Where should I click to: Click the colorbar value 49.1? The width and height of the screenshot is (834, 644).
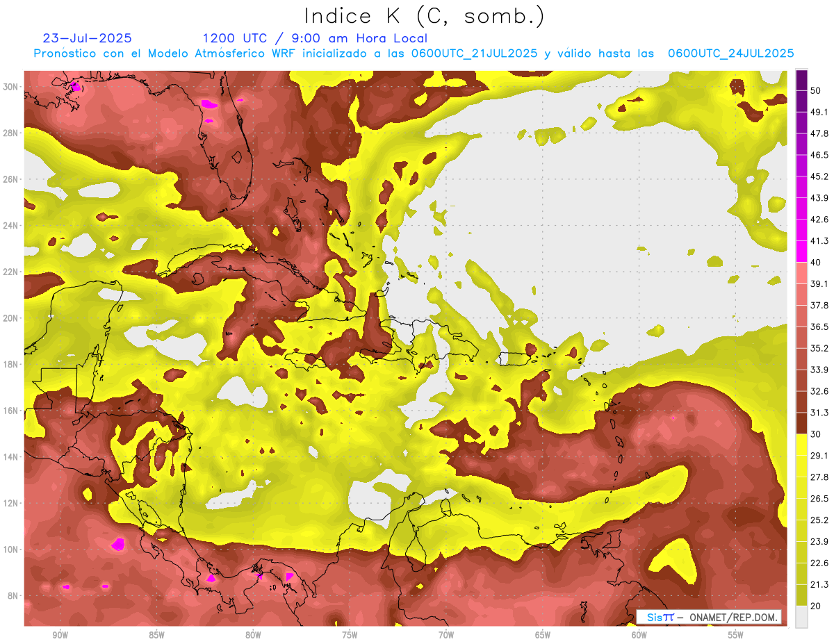click(x=819, y=112)
